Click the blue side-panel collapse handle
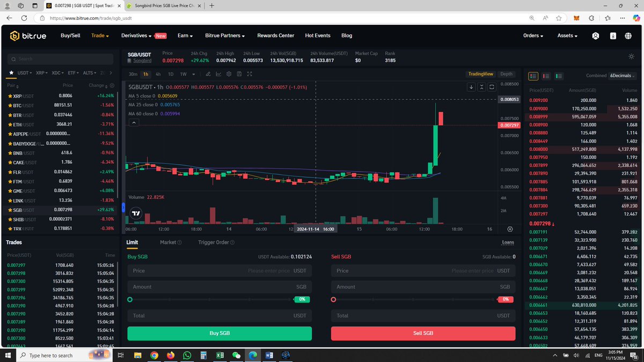Screen dimensions: 644x362 point(123,208)
